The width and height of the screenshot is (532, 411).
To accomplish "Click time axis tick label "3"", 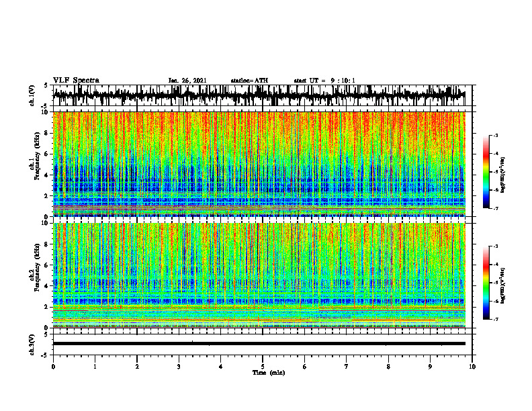I will (179, 367).
